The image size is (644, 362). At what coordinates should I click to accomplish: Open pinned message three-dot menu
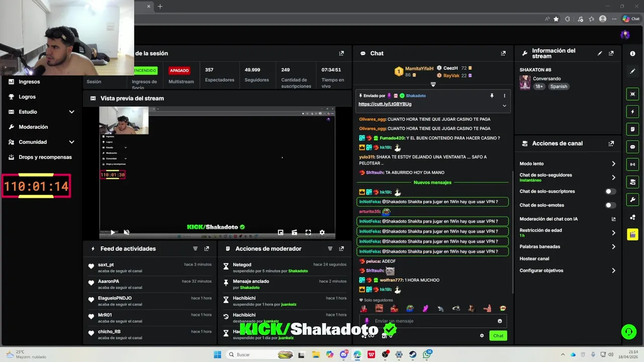(504, 96)
